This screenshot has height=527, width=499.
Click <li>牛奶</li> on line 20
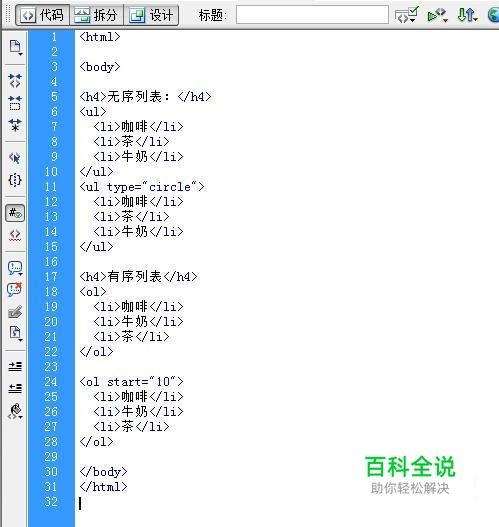point(138,322)
